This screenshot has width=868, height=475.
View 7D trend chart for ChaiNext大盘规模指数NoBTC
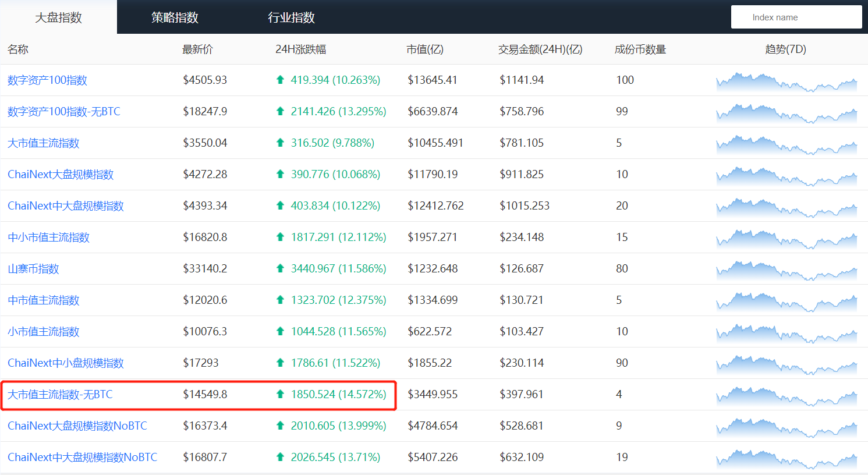click(786, 428)
